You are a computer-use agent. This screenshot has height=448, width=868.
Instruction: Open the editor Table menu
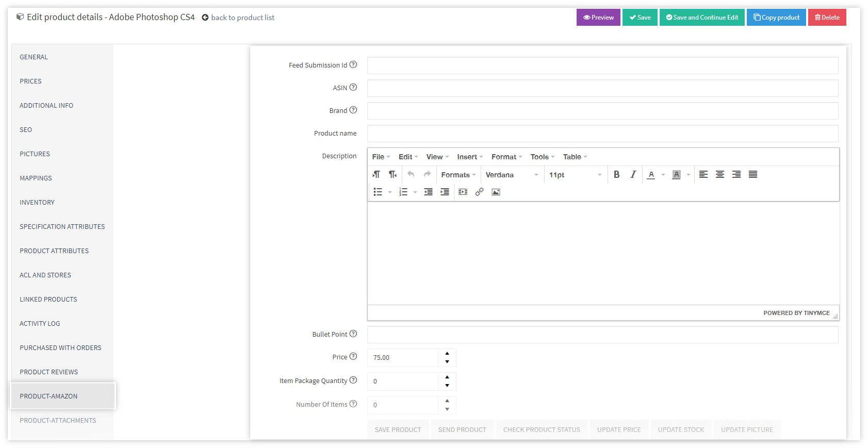pos(575,157)
